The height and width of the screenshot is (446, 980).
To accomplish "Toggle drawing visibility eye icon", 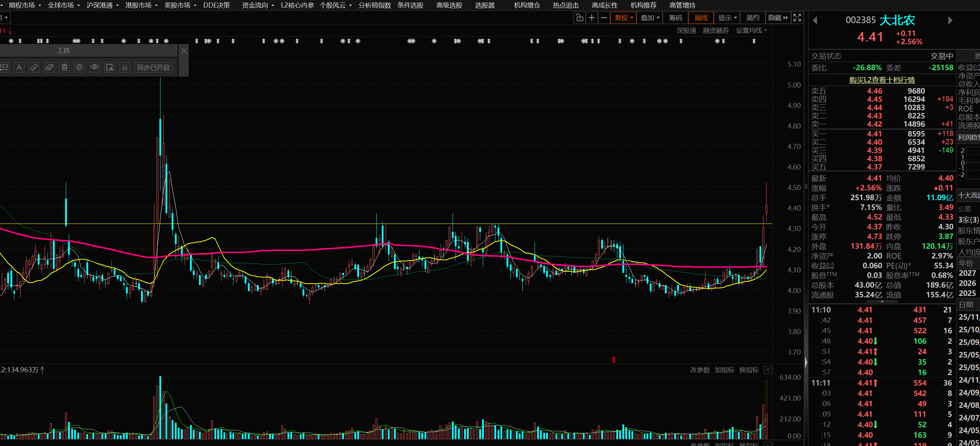I will [x=94, y=67].
